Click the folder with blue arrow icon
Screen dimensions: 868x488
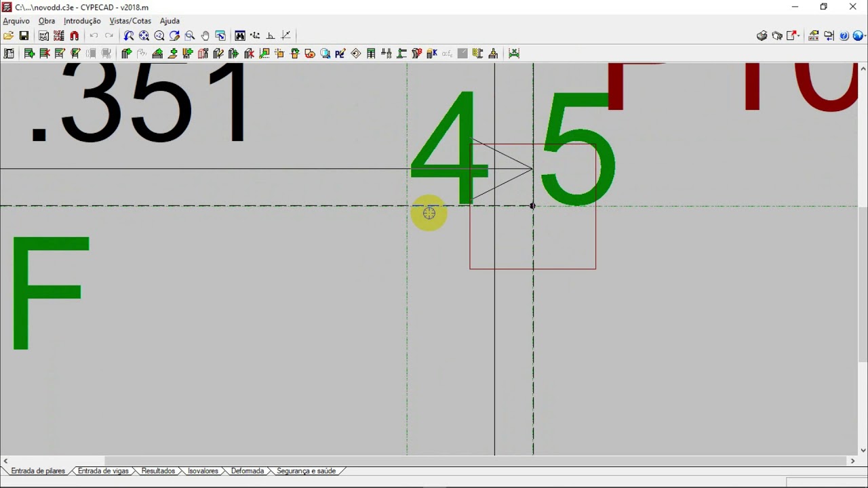point(829,36)
